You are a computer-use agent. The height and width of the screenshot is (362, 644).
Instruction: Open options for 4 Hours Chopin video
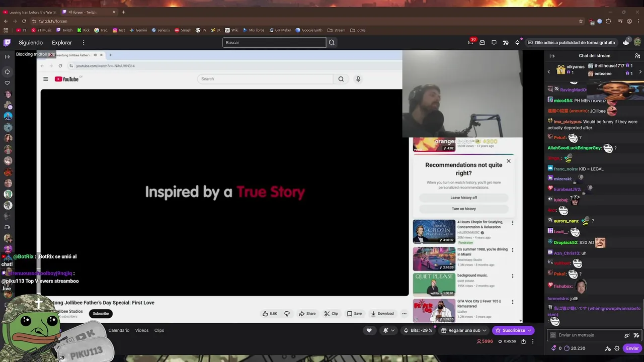pyautogui.click(x=513, y=223)
